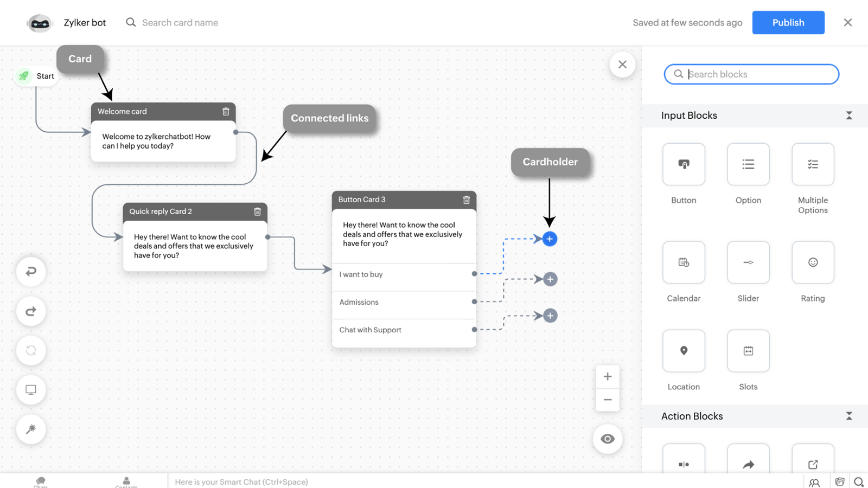Select the Slider input block

(748, 262)
